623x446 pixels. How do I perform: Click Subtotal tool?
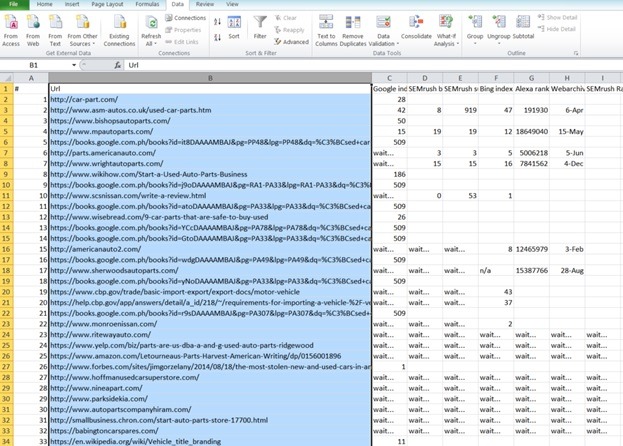(523, 28)
